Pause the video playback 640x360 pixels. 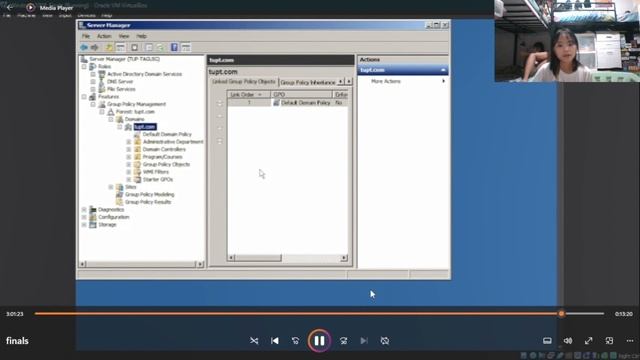click(x=319, y=340)
